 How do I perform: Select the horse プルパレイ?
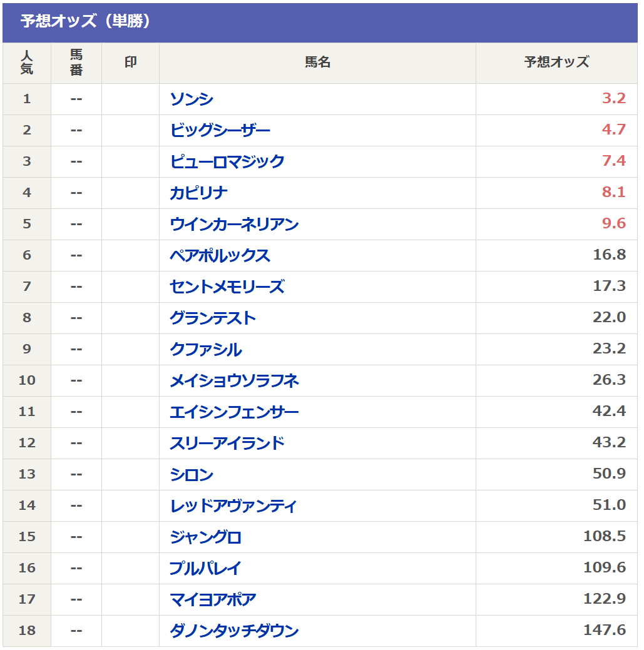(x=205, y=568)
